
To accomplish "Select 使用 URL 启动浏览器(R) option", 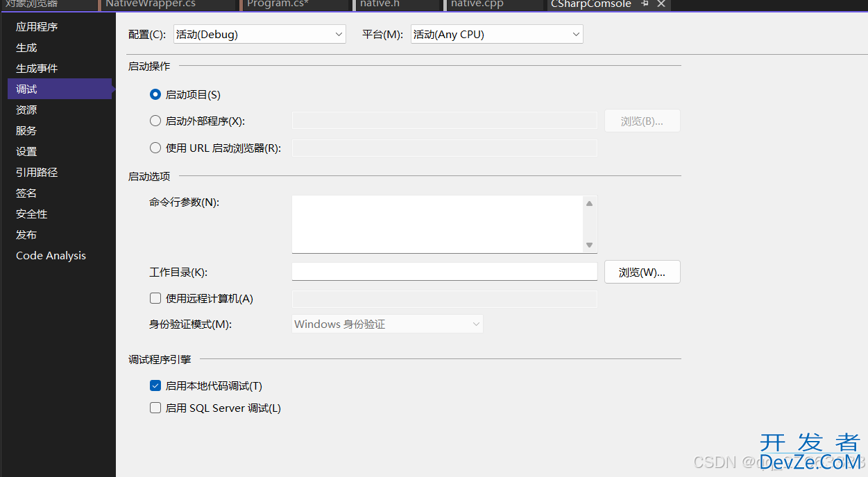I will tap(155, 148).
